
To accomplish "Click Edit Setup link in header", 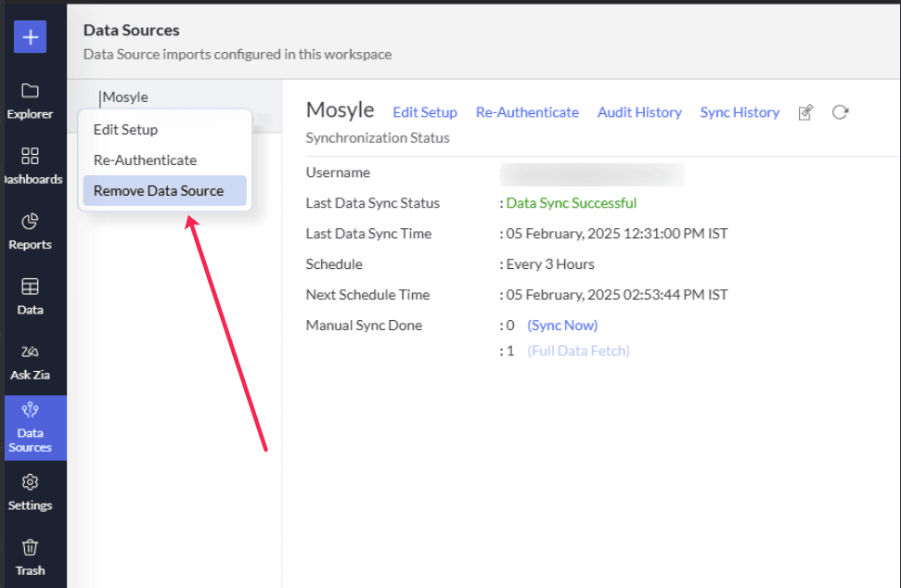I will pos(425,112).
